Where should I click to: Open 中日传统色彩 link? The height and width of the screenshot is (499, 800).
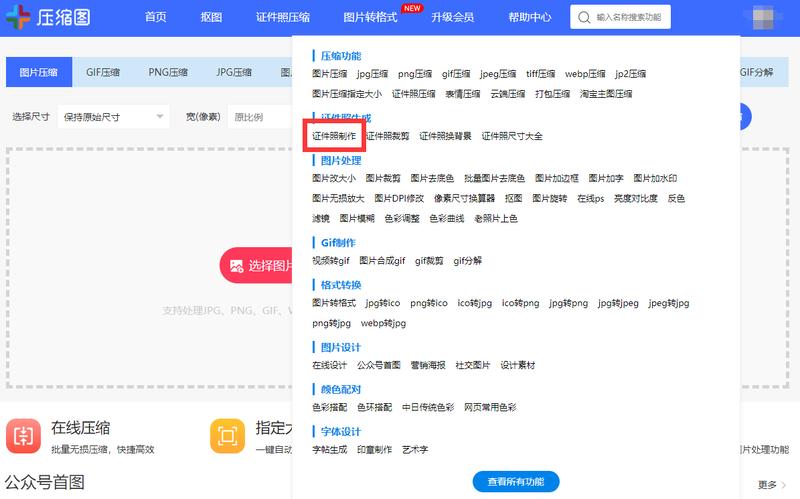[x=428, y=408]
